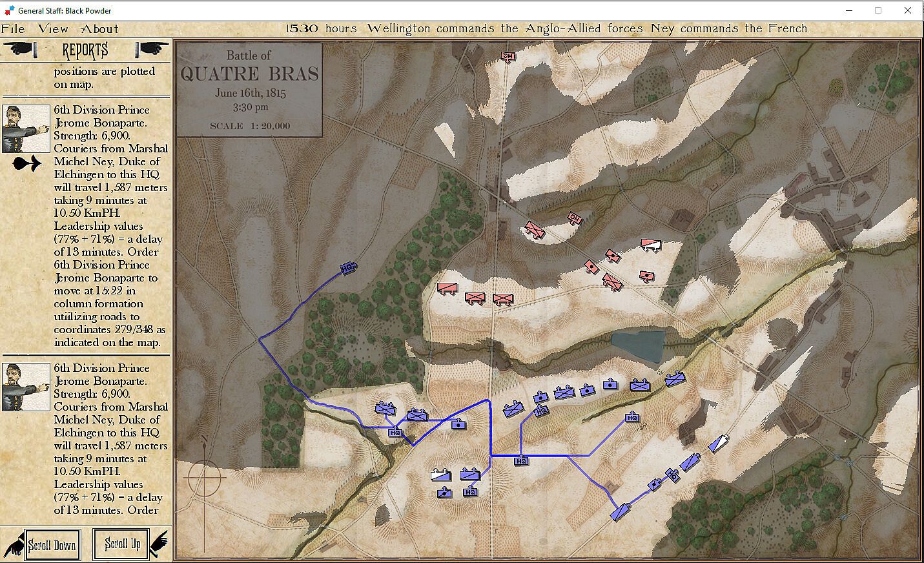Image resolution: width=924 pixels, height=563 pixels.
Task: Select the rearmost blue cavalry of the road column
Action: pos(621,512)
